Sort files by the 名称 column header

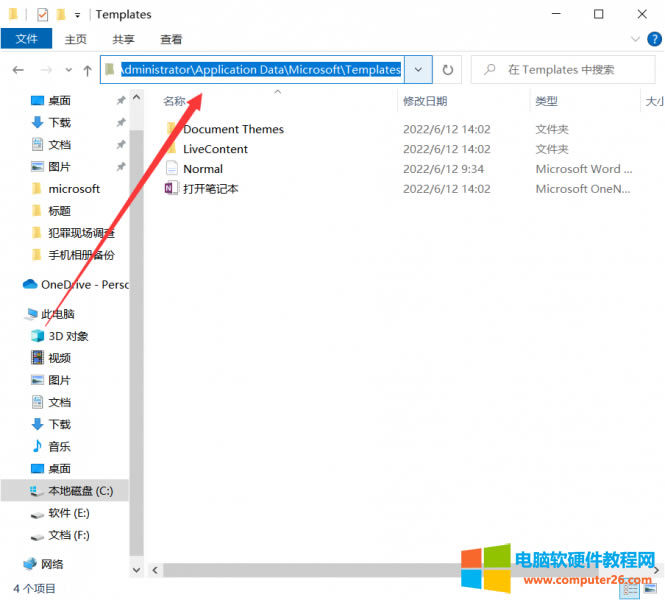(x=175, y=101)
